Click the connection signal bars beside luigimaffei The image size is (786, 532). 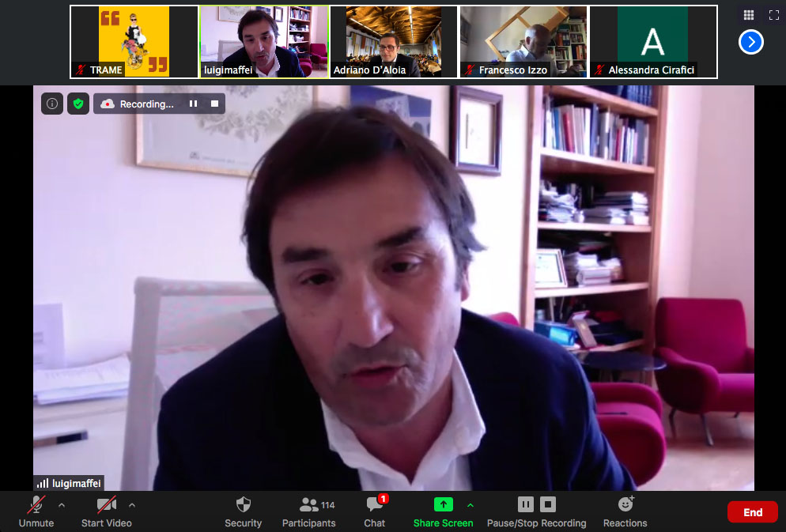[x=43, y=484]
